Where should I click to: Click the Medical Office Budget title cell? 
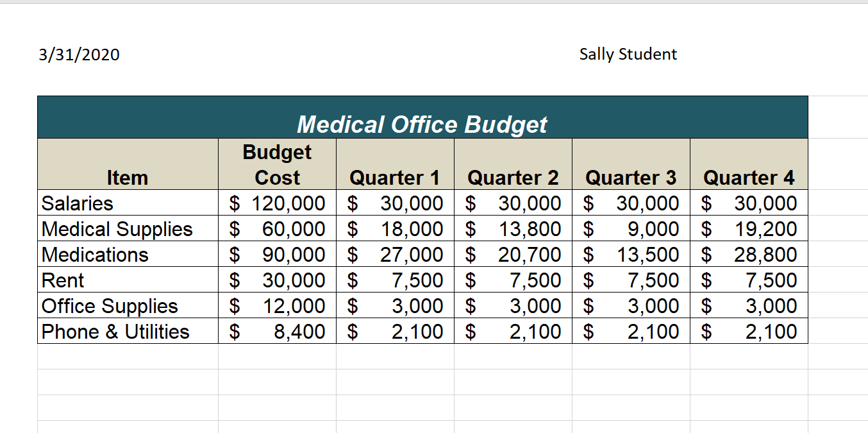[x=422, y=124]
